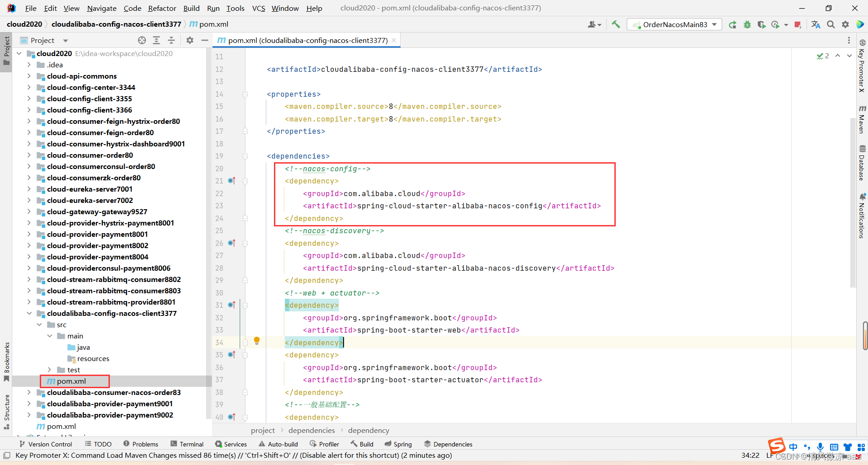The height and width of the screenshot is (465, 868).
Task: Open the Build menu
Action: (191, 8)
